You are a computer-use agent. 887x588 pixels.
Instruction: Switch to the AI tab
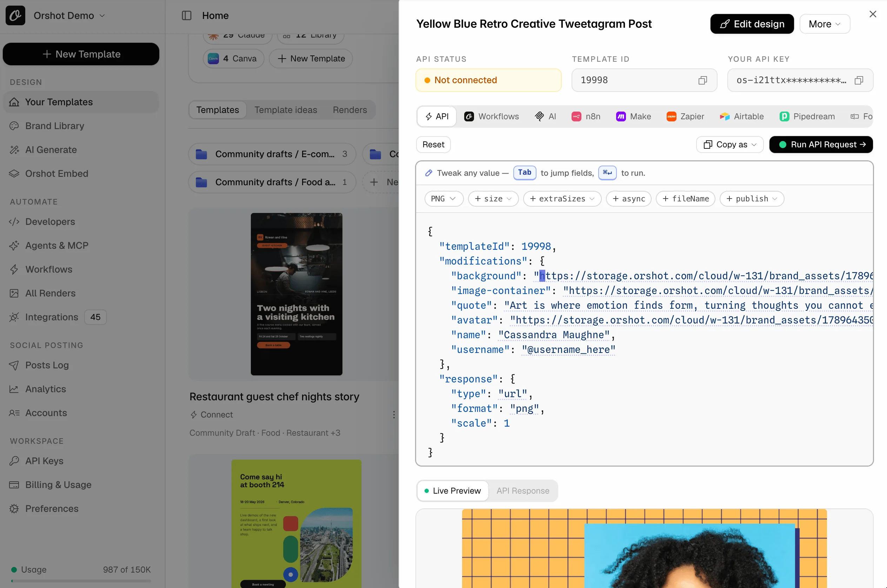tap(545, 116)
